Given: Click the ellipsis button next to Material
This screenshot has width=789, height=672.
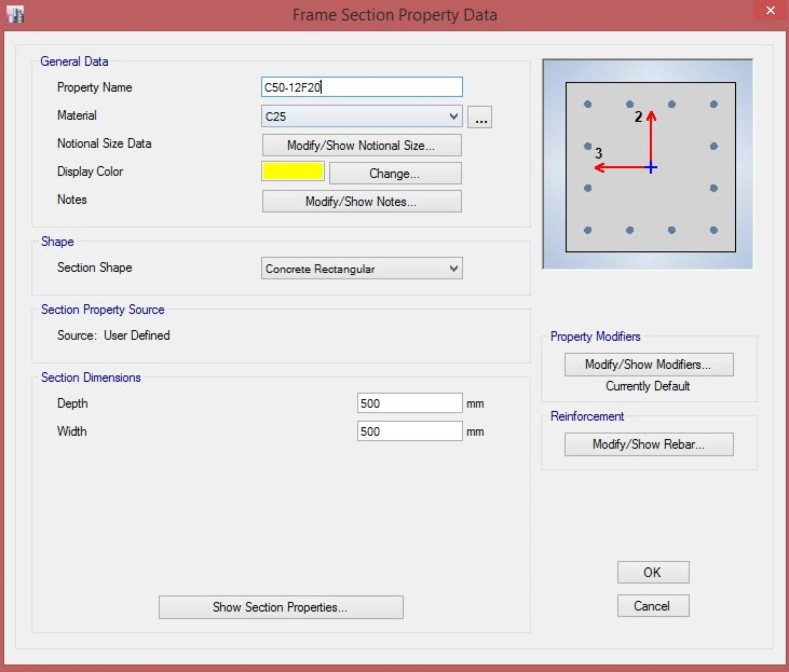Looking at the screenshot, I should (480, 117).
